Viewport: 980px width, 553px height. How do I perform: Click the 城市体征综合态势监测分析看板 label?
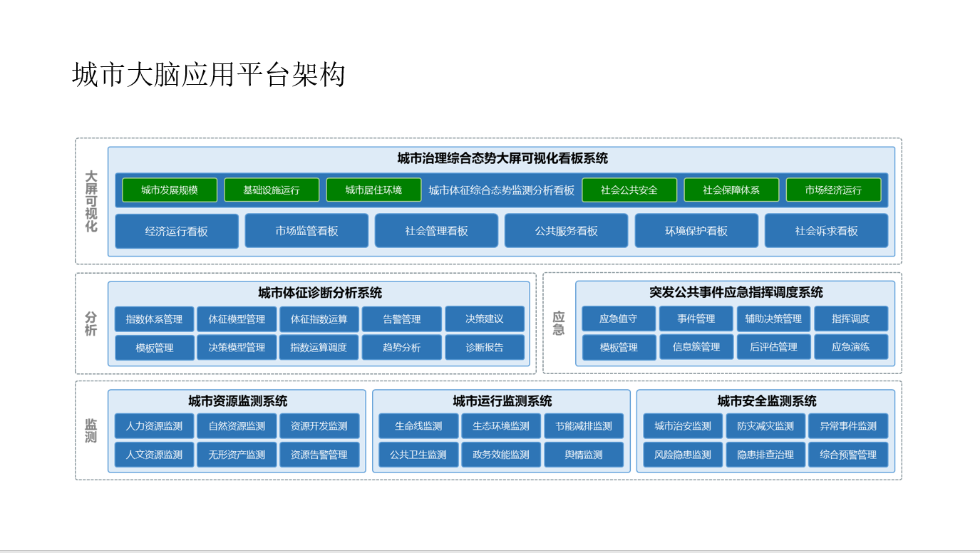[x=502, y=190]
